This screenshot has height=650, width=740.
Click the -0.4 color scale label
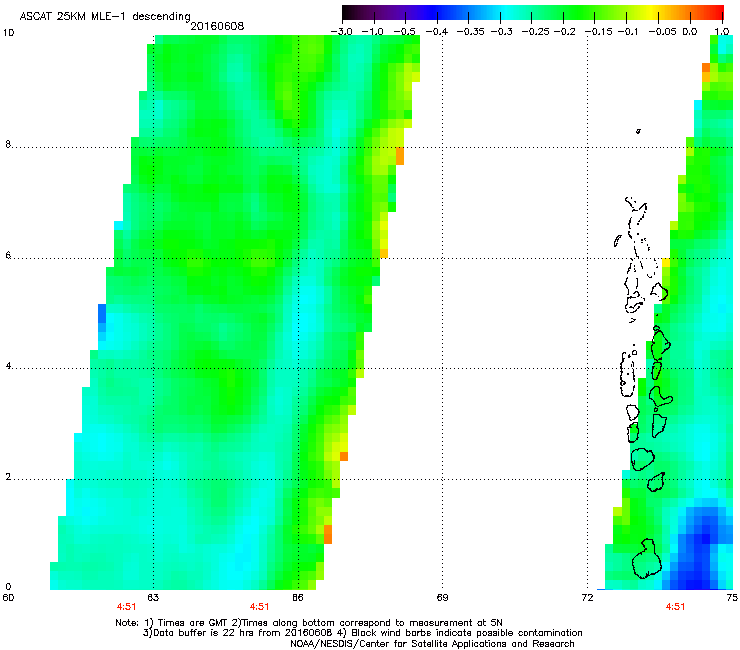pyautogui.click(x=437, y=32)
